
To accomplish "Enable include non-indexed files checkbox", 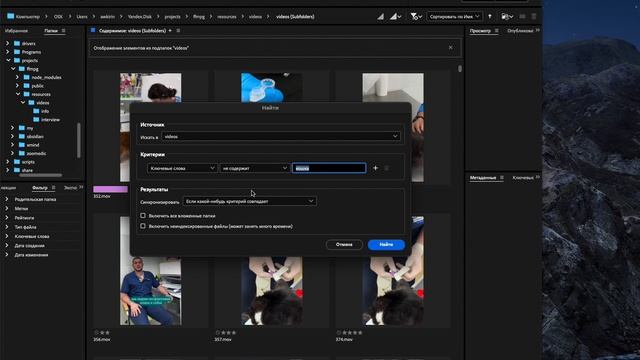I will (x=143, y=226).
